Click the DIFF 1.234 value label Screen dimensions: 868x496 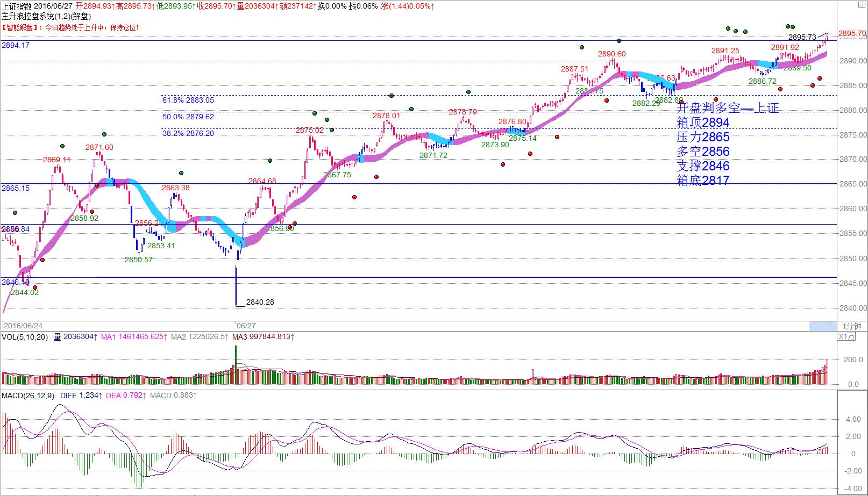tap(81, 396)
